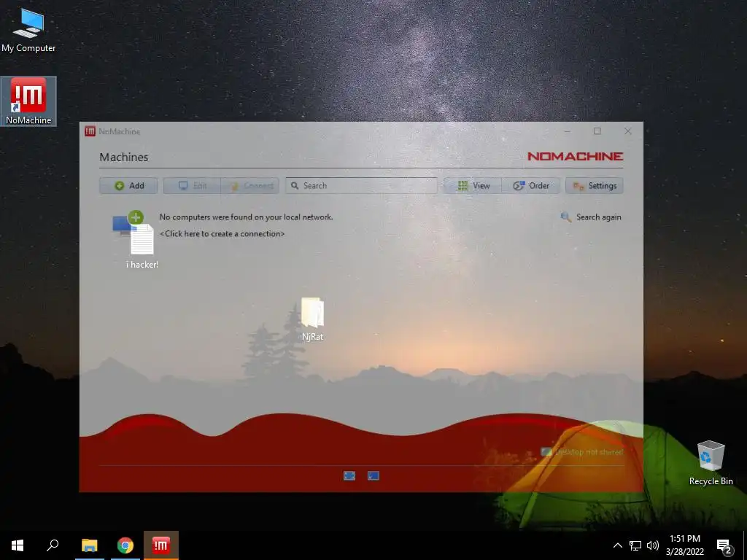Focus the Search field in NoMachine
This screenshot has height=560, width=747.
point(361,186)
